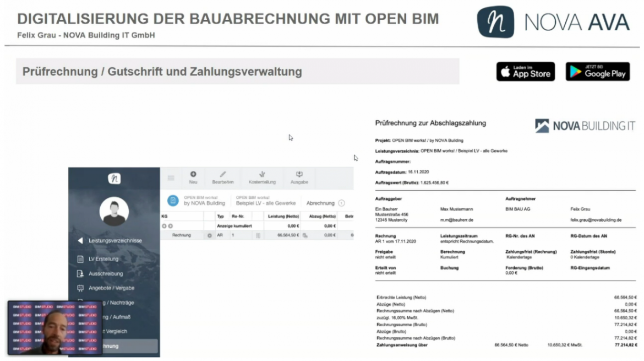Expand all with second circle under KG
Image resolution: width=644 pixels, height=361 pixels.
(171, 226)
